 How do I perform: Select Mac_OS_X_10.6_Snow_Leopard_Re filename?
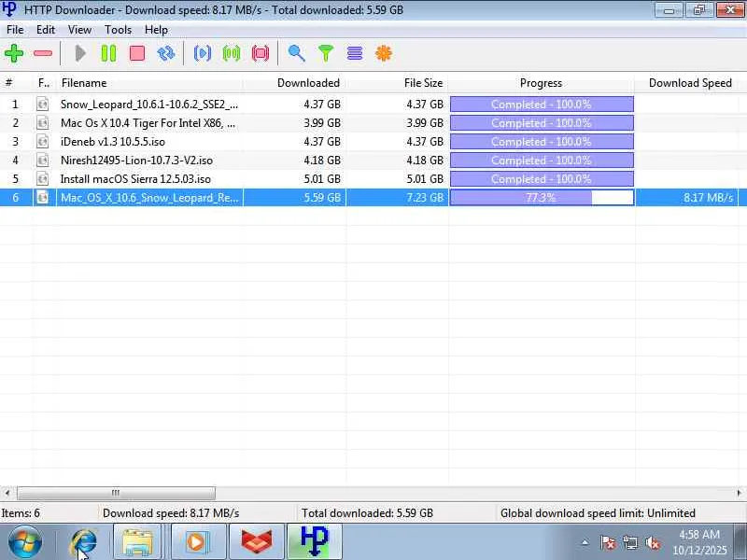(149, 198)
